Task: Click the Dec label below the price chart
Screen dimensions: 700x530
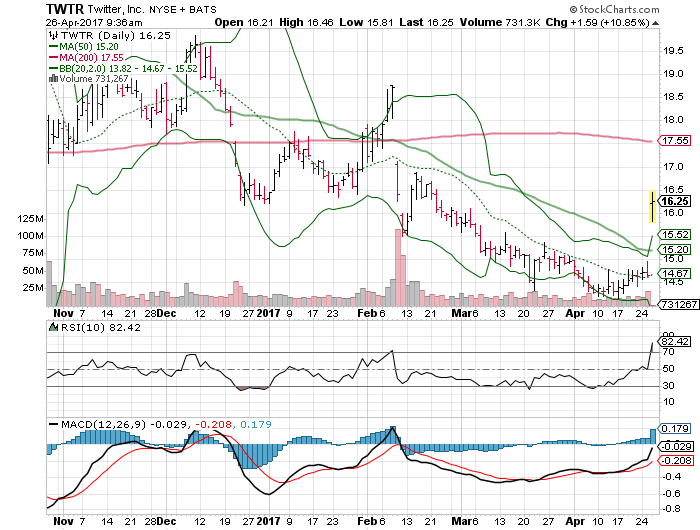Action: click(166, 313)
